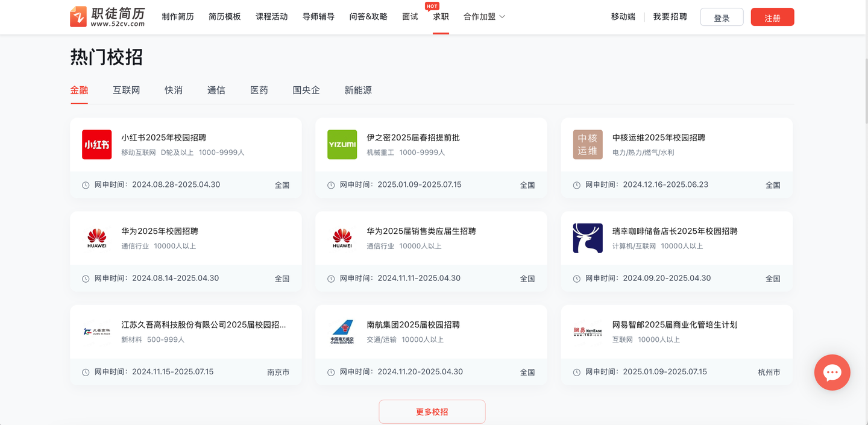Click the 中核运维 logo tile
The height and width of the screenshot is (425, 868).
click(588, 145)
